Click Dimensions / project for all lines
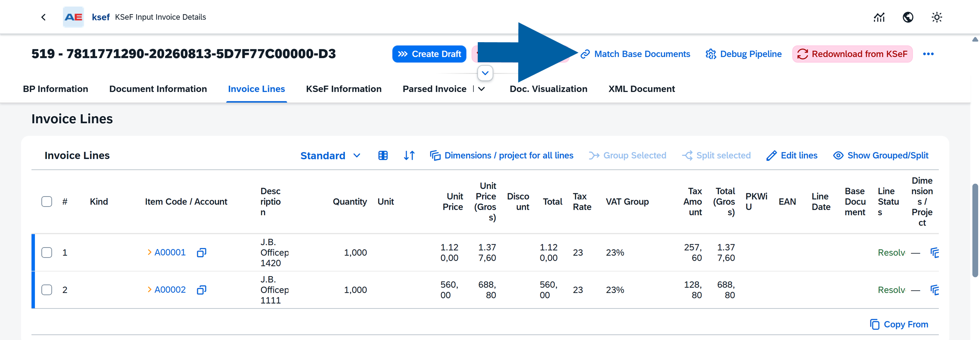 tap(501, 156)
